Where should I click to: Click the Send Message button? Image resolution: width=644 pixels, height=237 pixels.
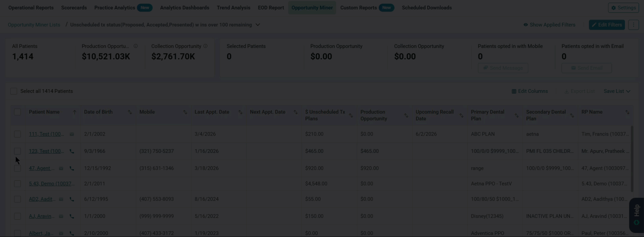(x=503, y=68)
